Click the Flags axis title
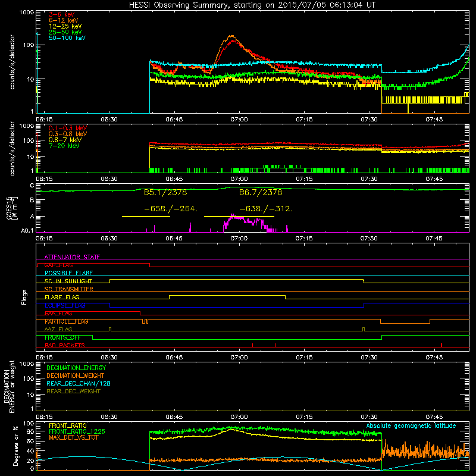Screen dimensions: 476x476 click(24, 297)
